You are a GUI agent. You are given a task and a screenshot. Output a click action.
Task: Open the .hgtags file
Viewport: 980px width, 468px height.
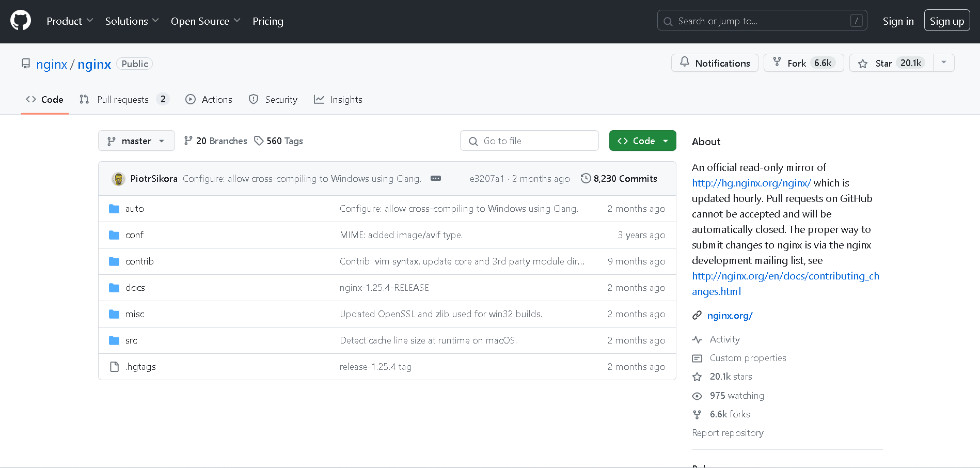(140, 367)
